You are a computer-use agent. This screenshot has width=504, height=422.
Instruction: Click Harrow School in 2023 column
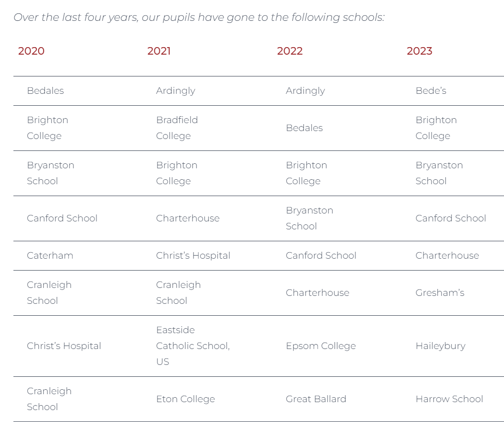tap(449, 399)
